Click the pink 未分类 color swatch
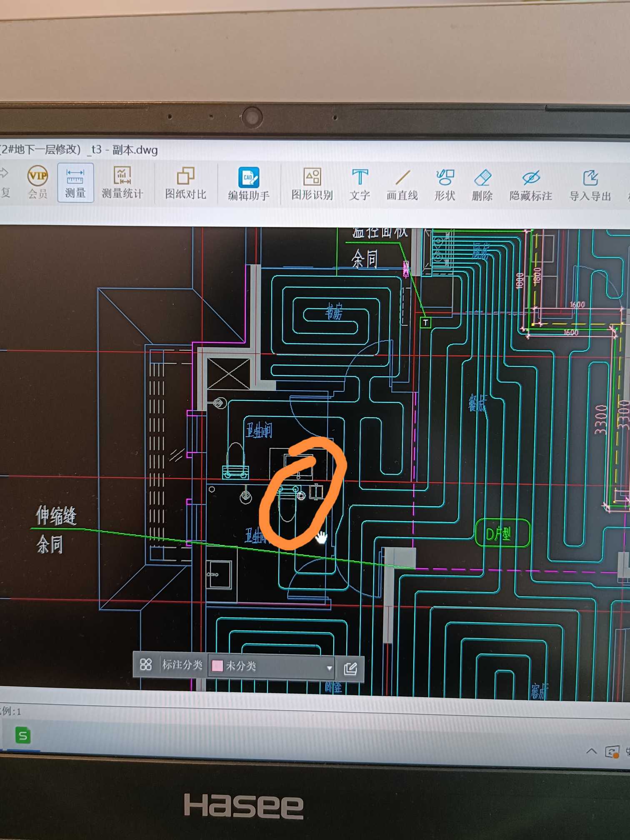 (217, 665)
